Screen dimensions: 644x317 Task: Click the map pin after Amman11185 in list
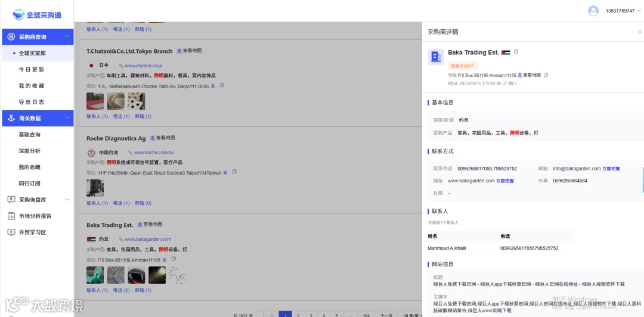click(165, 260)
